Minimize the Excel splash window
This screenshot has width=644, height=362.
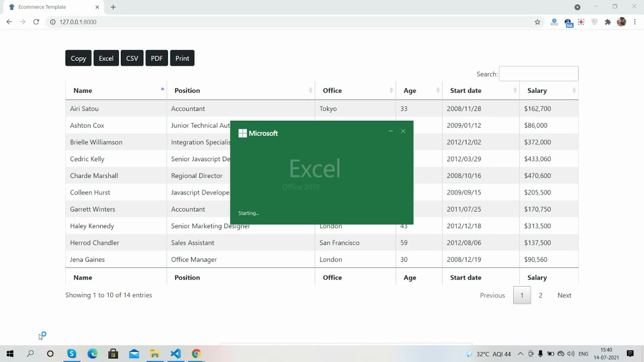tap(390, 131)
